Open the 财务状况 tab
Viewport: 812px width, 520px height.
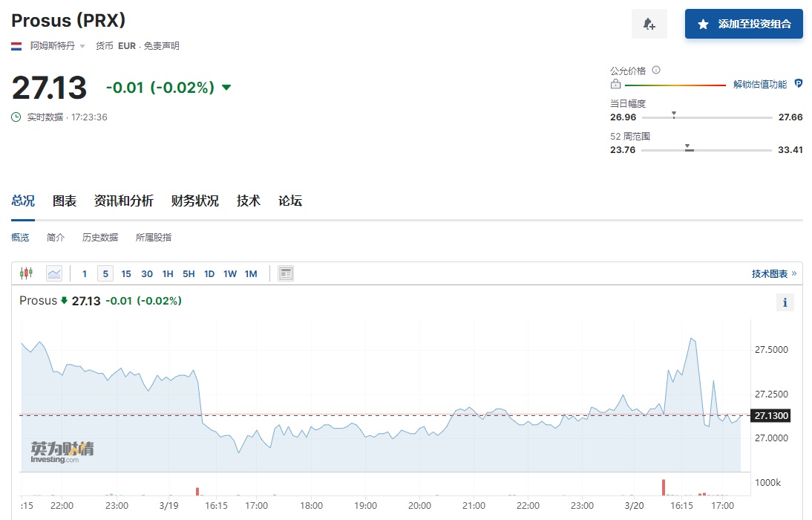coord(194,201)
